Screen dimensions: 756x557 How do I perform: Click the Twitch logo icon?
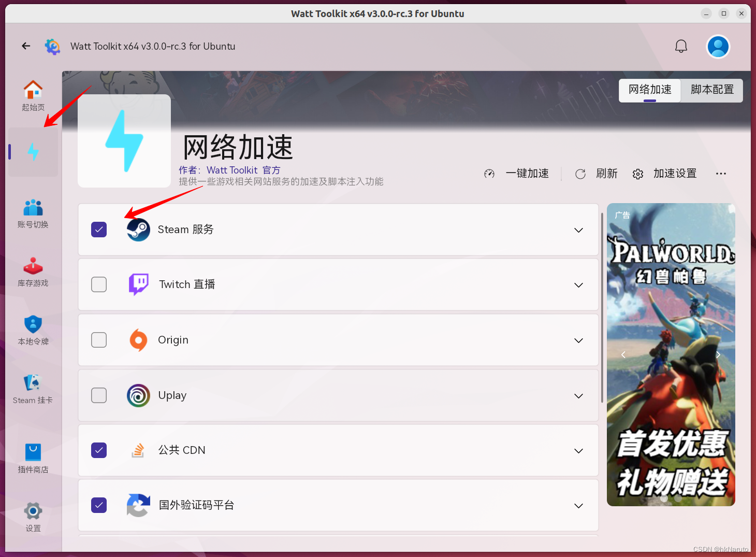pyautogui.click(x=138, y=284)
